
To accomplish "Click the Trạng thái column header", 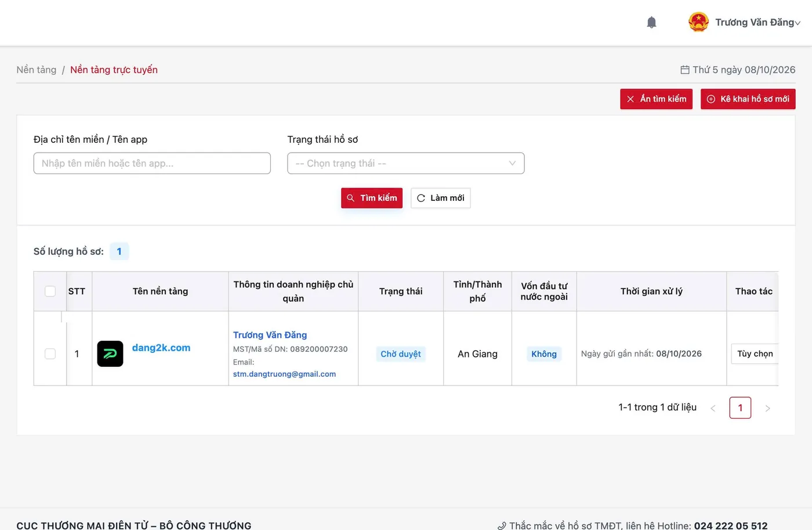I will (401, 291).
